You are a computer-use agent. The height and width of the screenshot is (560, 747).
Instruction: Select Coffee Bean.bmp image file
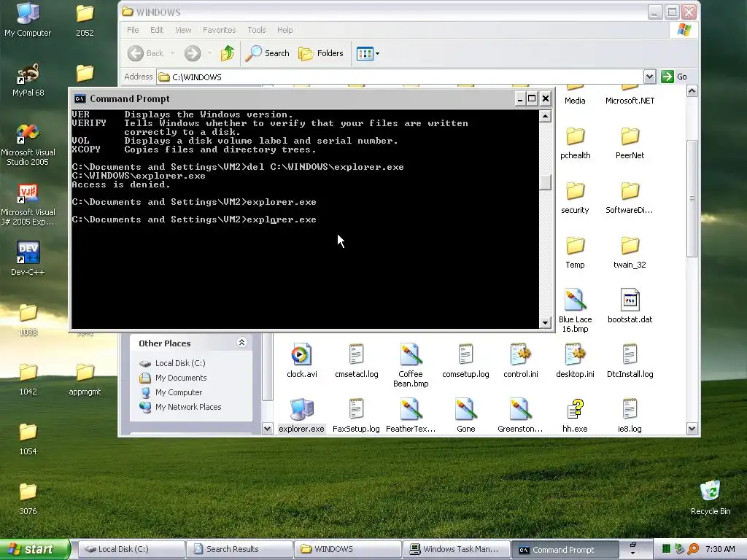pos(411,365)
